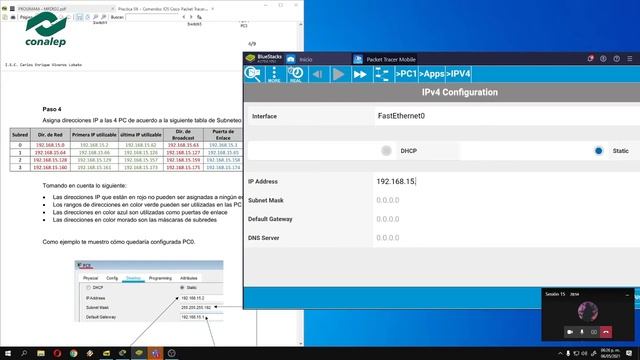Image resolution: width=640 pixels, height=360 pixels.
Task: Click the caller avatar in call window
Action: [588, 311]
